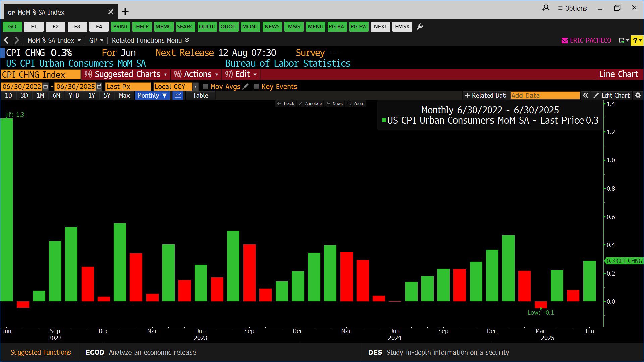644x362 pixels.
Task: Open the MoM % SA Index dropdown
Action: [x=54, y=40]
